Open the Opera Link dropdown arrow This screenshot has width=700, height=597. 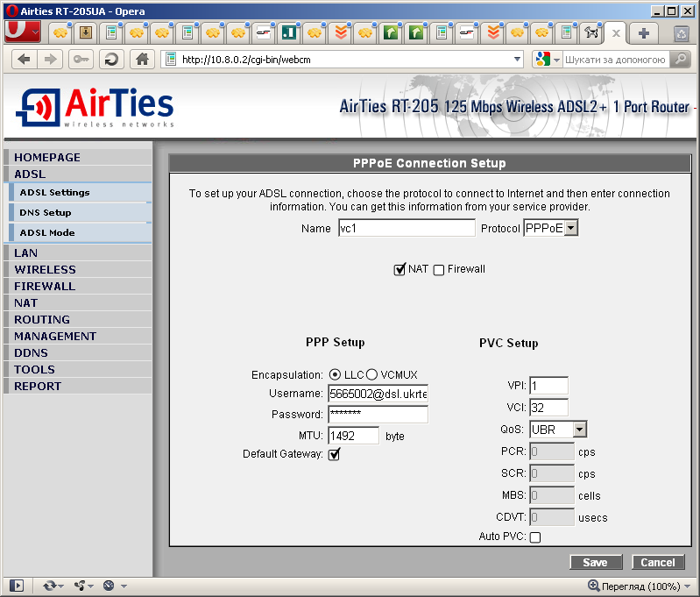(61, 586)
